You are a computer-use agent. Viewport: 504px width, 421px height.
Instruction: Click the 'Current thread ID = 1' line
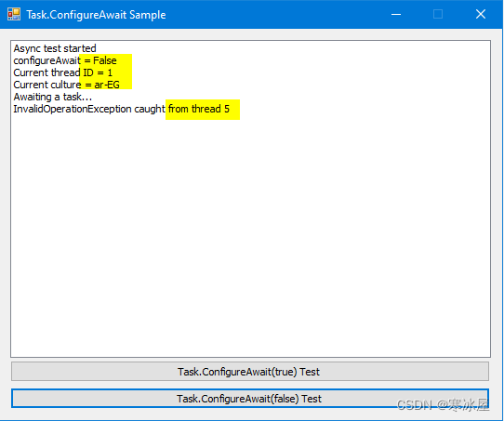[62, 72]
